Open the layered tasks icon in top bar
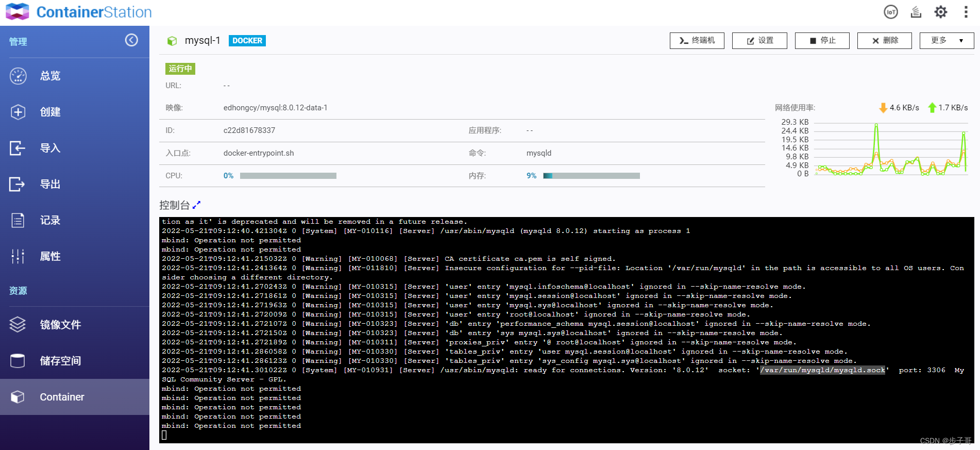The width and height of the screenshot is (980, 450). point(916,12)
